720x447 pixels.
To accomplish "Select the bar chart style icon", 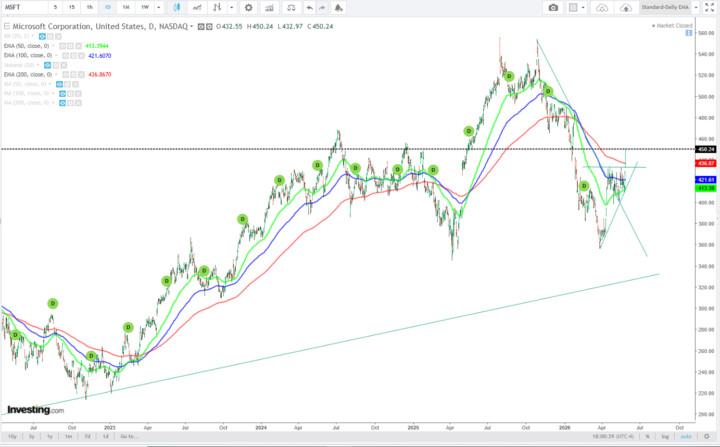I will click(217, 7).
